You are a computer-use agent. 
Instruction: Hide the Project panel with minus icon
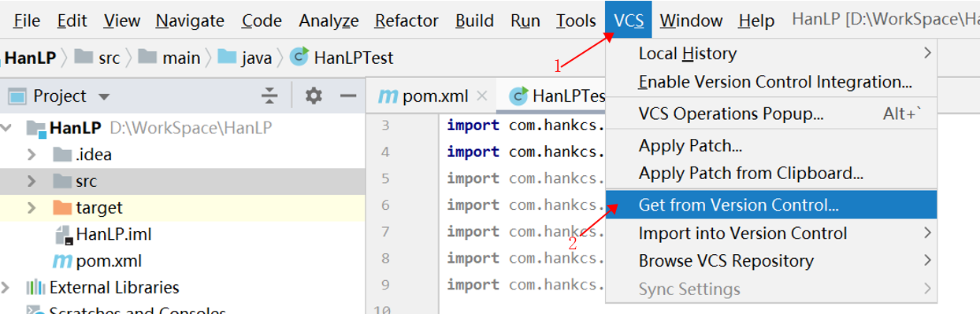[348, 96]
